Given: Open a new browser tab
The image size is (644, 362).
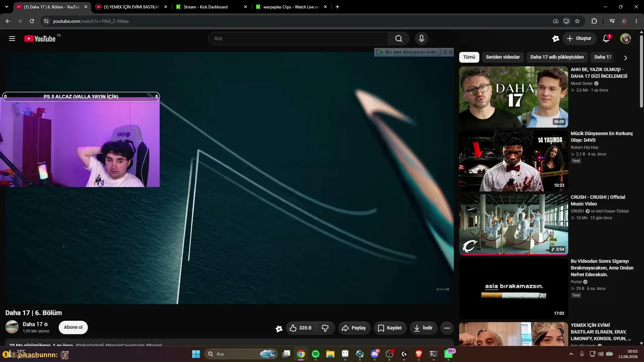Looking at the screenshot, I should pos(337,7).
